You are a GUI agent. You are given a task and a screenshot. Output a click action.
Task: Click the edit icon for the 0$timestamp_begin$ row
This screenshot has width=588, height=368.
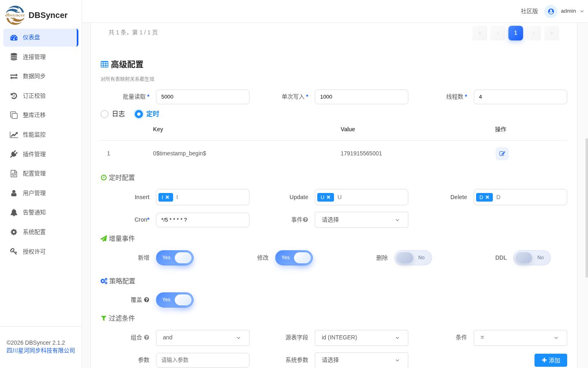(x=502, y=154)
